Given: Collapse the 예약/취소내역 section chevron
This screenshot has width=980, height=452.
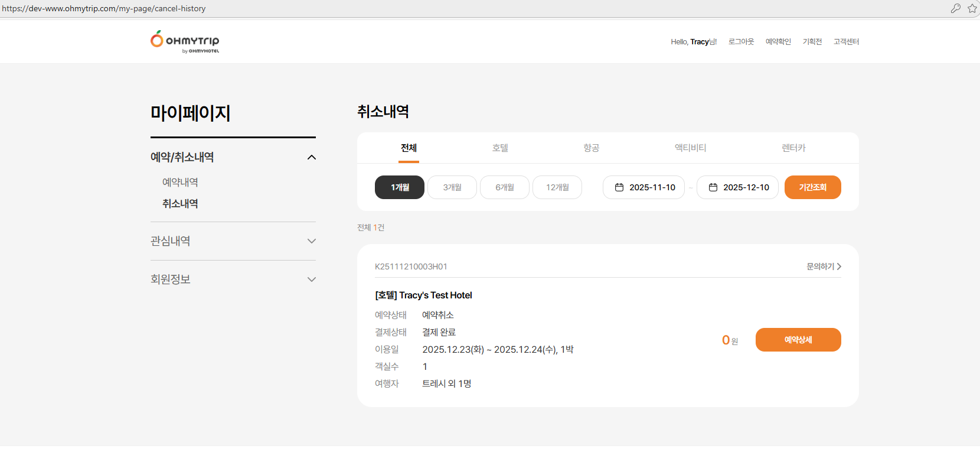Looking at the screenshot, I should tap(312, 157).
